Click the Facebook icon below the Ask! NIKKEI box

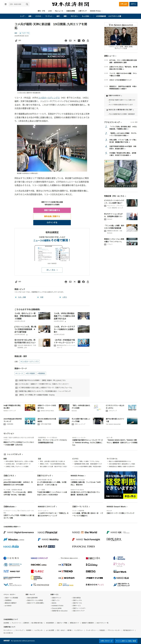coord(83,282)
